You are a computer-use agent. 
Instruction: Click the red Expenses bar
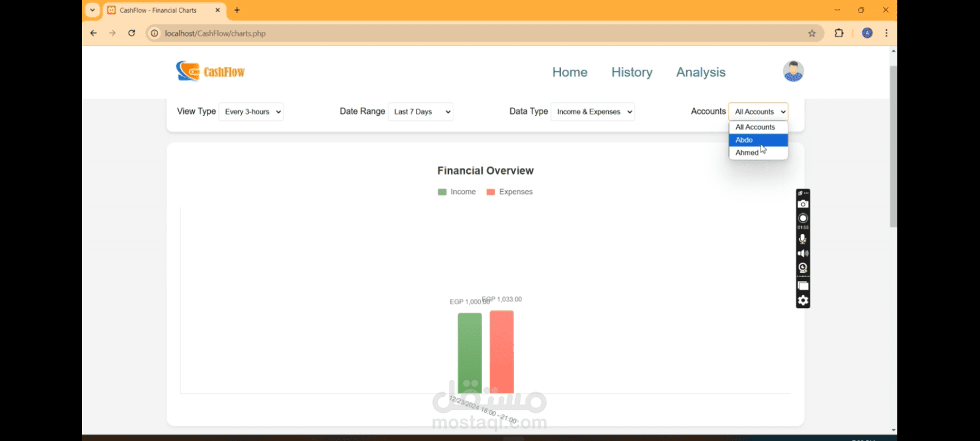tap(502, 352)
